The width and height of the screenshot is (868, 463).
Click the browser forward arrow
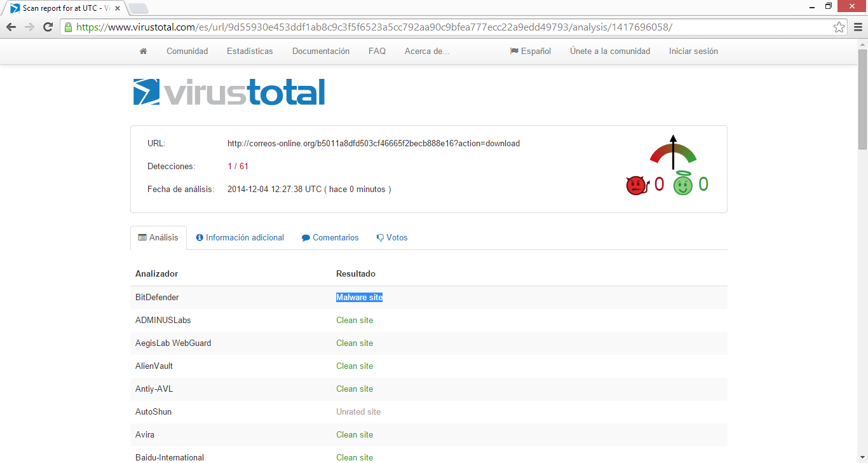29,27
